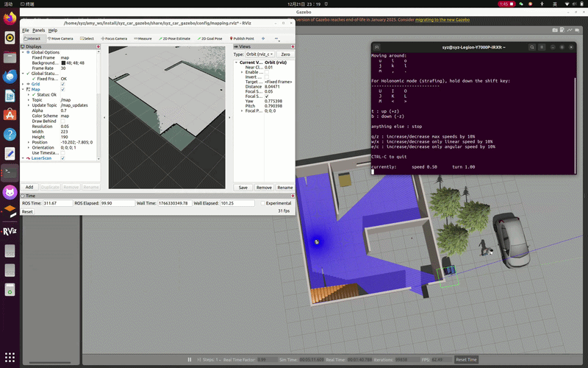Select the 2D Pose Estimate tool
This screenshot has height=368, width=588.
tap(175, 38)
